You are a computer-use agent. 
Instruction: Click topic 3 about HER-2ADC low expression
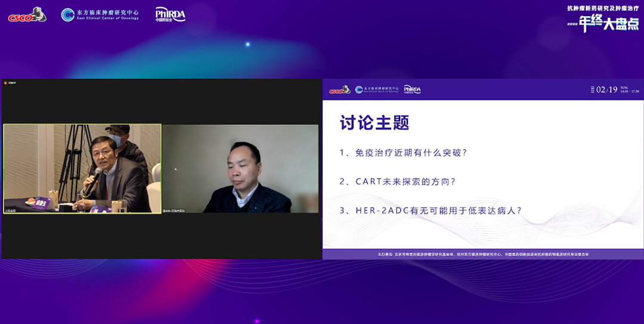pos(431,211)
